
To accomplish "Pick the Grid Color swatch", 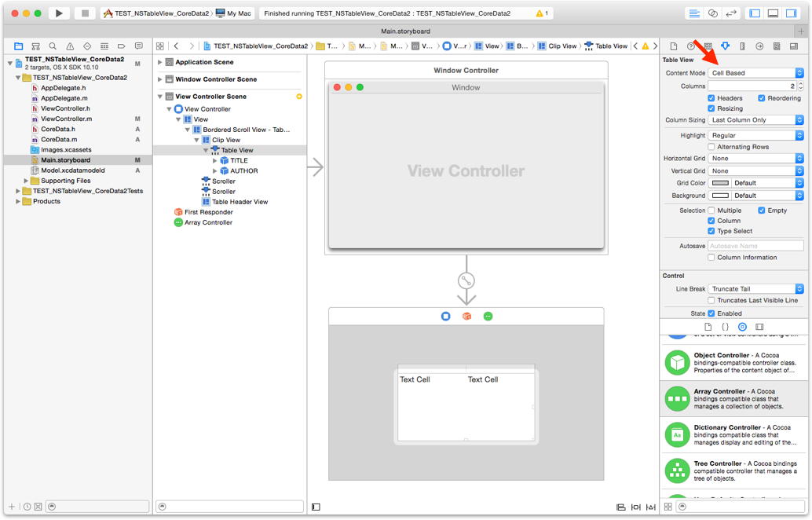I will (720, 183).
